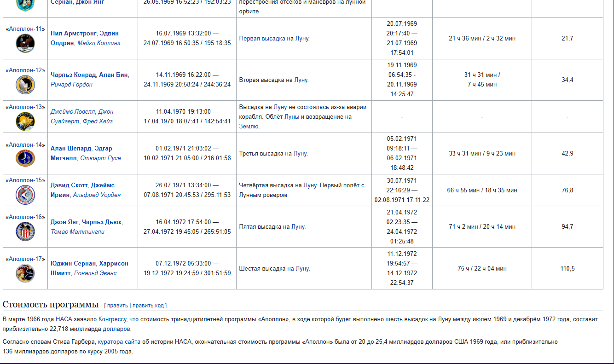Follow the «Аполлон-11» mission link
The height and width of the screenshot is (364, 614).
(x=25, y=29)
